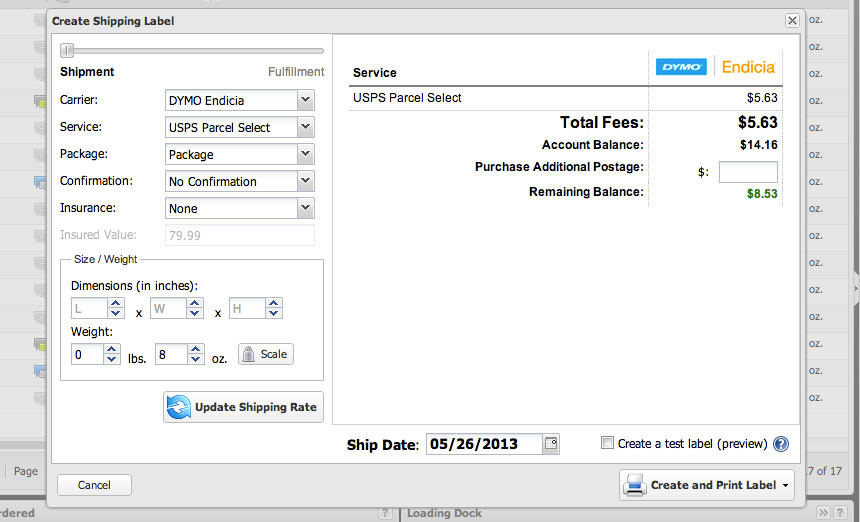Viewport: 860px width, 522px height.
Task: Click the Shipment/Fulfillment slider handle
Action: click(67, 50)
